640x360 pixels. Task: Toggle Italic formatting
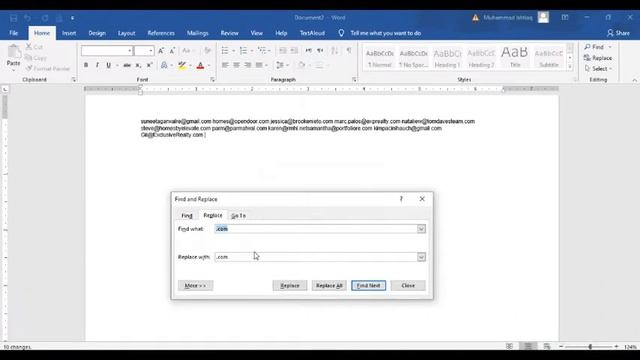pos(97,65)
